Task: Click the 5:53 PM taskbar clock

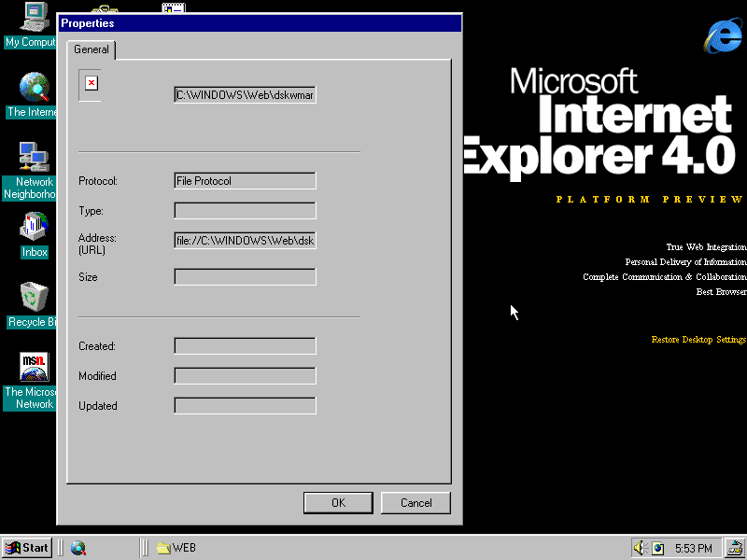Action: 694,548
